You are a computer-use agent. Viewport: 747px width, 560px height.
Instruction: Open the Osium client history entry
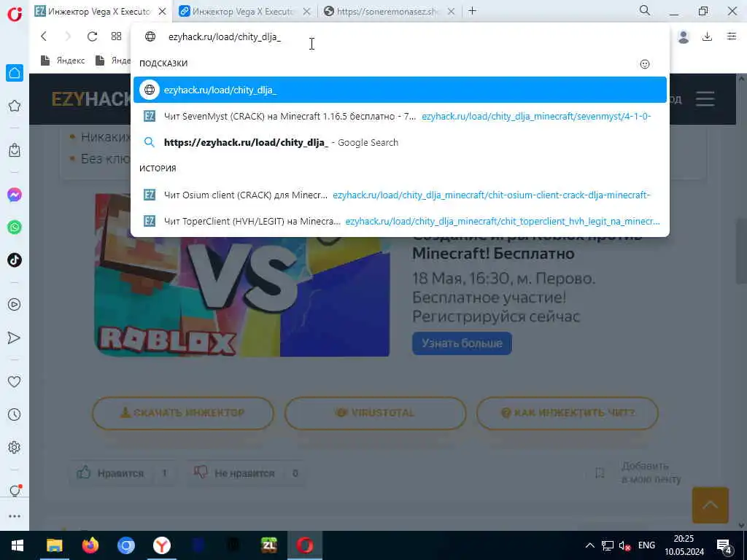coord(400,195)
